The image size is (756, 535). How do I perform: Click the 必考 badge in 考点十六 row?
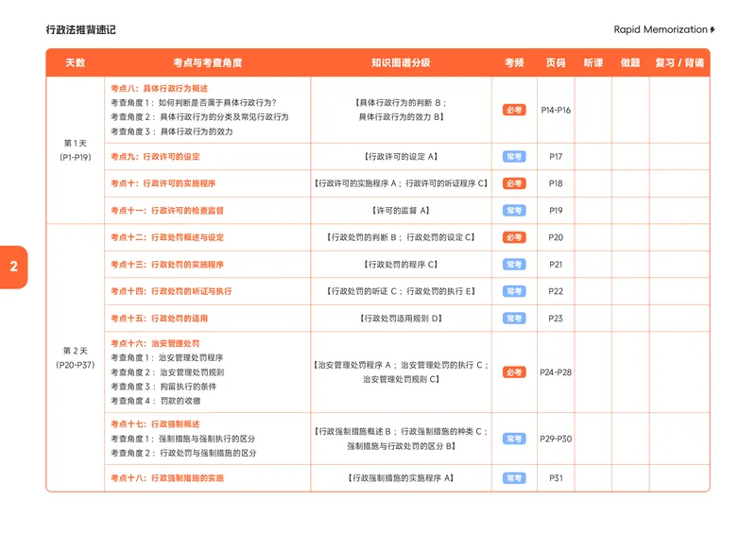(x=514, y=372)
